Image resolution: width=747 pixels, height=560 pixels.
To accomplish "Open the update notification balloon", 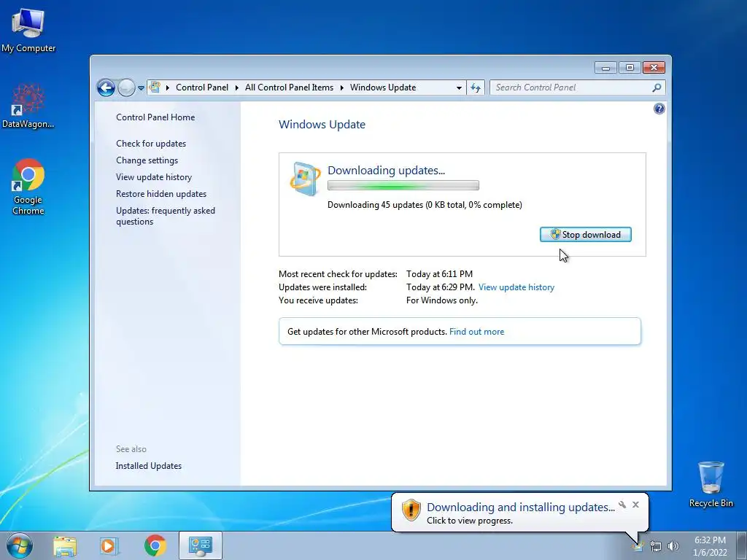I will [x=519, y=513].
